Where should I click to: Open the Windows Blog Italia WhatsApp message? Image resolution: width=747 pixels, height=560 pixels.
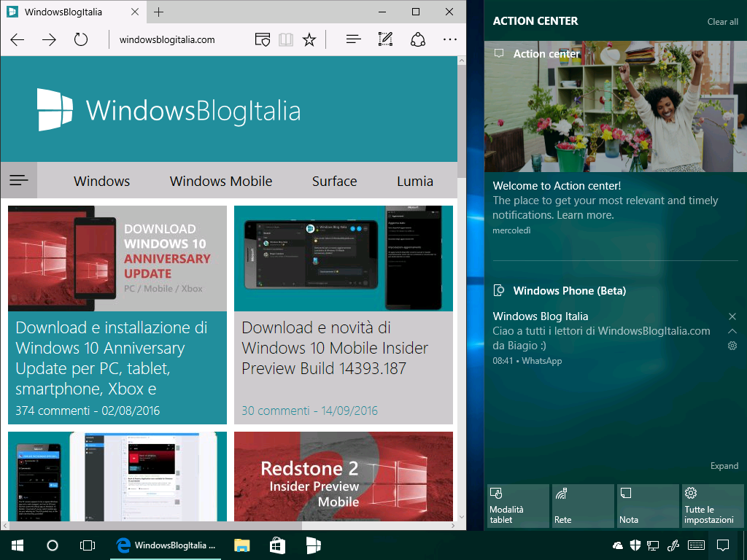[601, 338]
